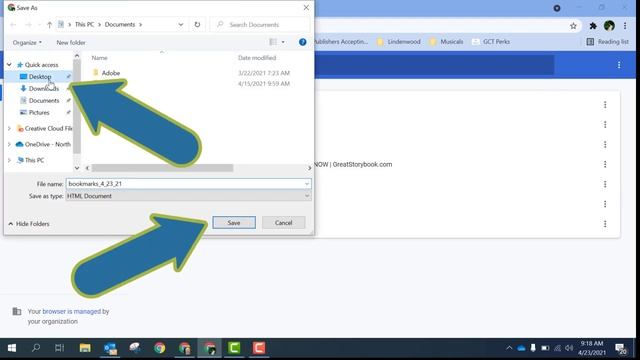This screenshot has height=360, width=640.
Task: Click Chrome bookmark star icon
Action: point(573,26)
